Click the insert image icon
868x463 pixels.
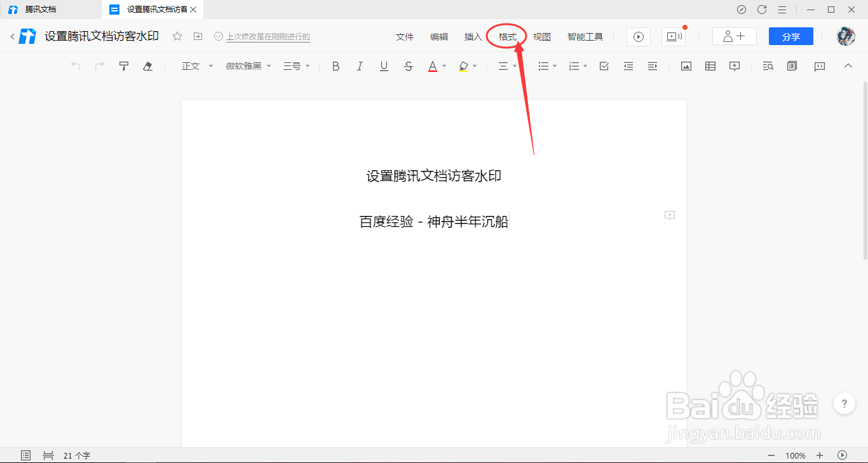(x=686, y=66)
